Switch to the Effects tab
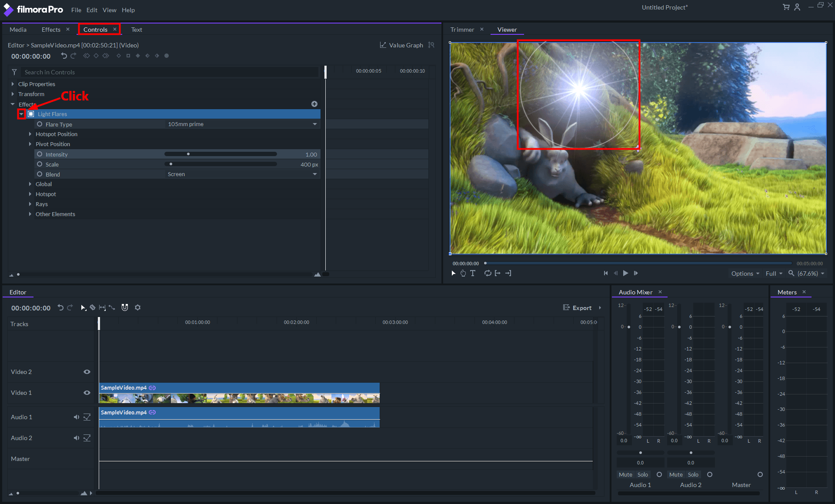 click(x=51, y=30)
